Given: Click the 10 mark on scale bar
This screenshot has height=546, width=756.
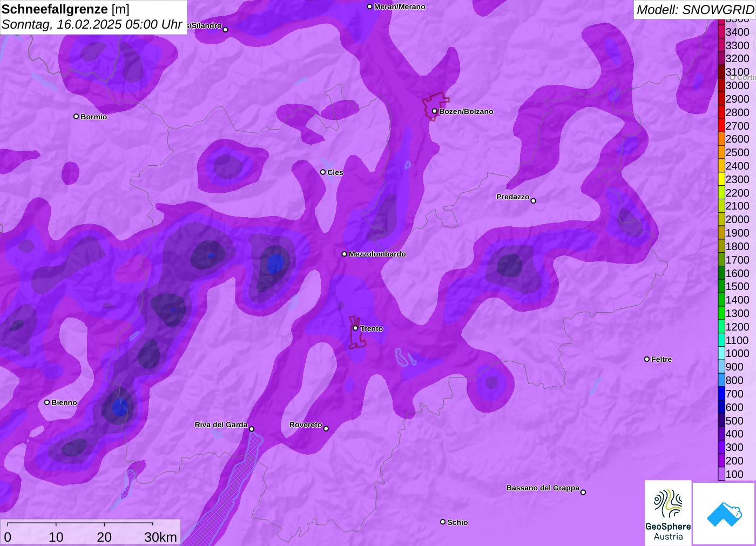Looking at the screenshot, I should tap(56, 537).
